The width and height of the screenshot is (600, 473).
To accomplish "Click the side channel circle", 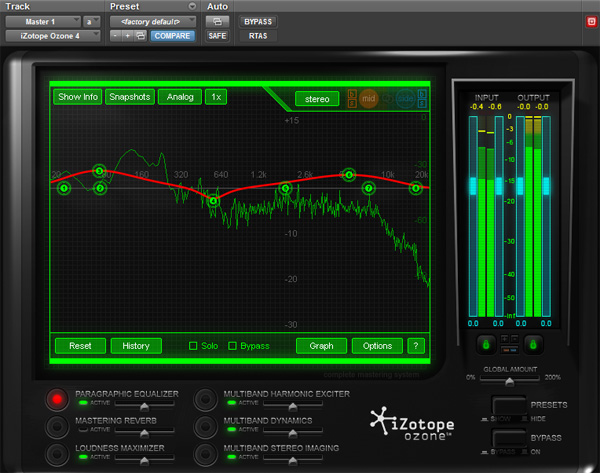I will pyautogui.click(x=405, y=98).
